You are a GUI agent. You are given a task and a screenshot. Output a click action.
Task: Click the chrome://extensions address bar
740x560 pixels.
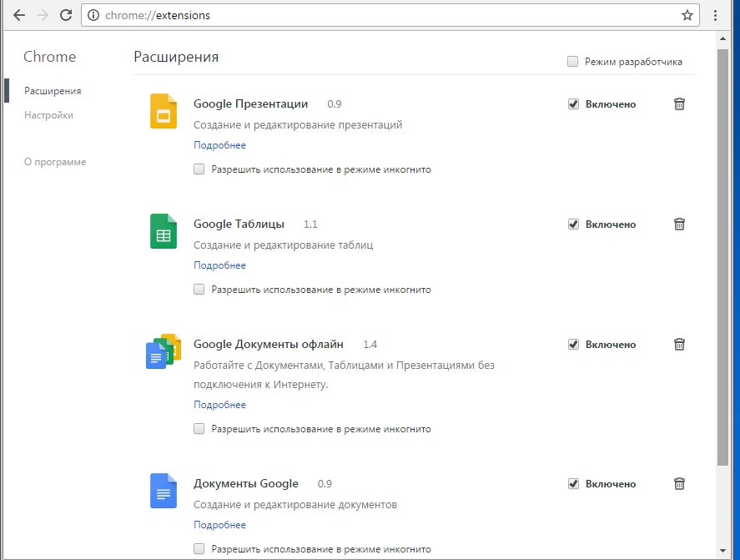click(390, 15)
